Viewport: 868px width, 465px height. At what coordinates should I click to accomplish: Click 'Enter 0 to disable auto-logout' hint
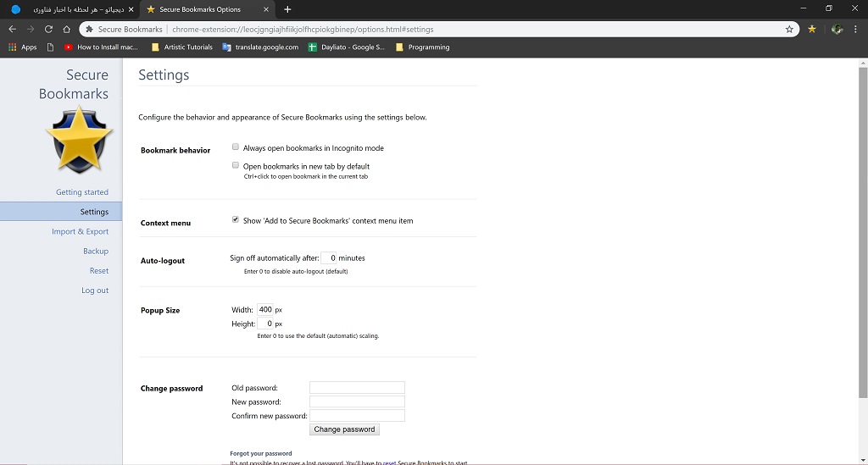296,272
